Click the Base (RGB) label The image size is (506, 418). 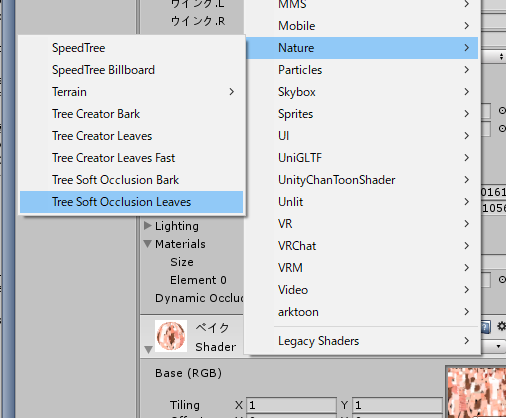pyautogui.click(x=188, y=373)
